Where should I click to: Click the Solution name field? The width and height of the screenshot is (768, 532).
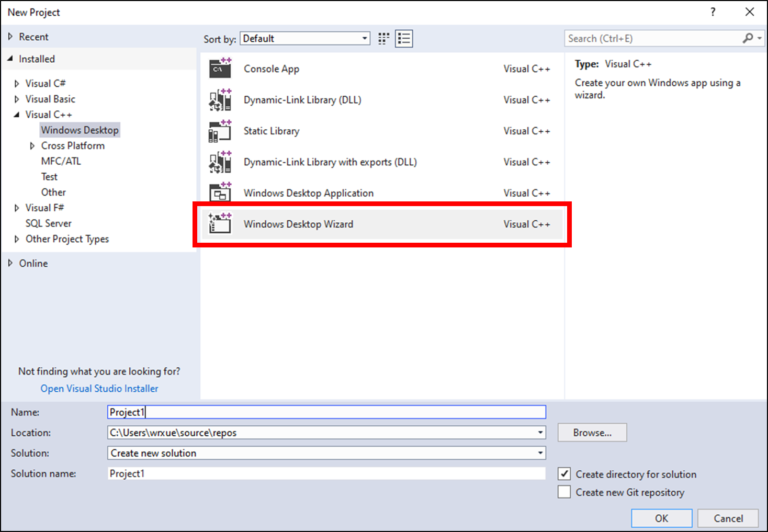[x=326, y=473]
